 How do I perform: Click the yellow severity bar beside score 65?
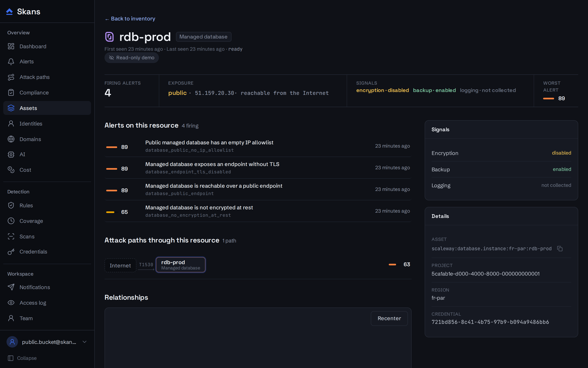[x=110, y=212]
